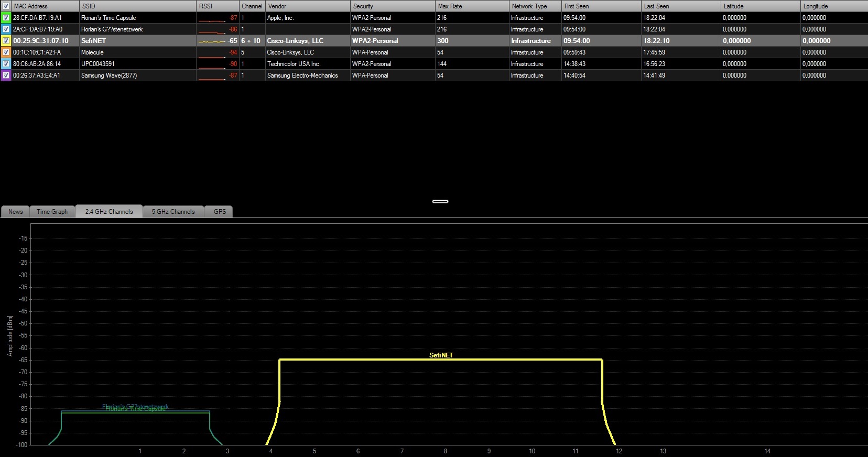Open the News tab
Image resolution: width=868 pixels, height=457 pixels.
(x=15, y=212)
